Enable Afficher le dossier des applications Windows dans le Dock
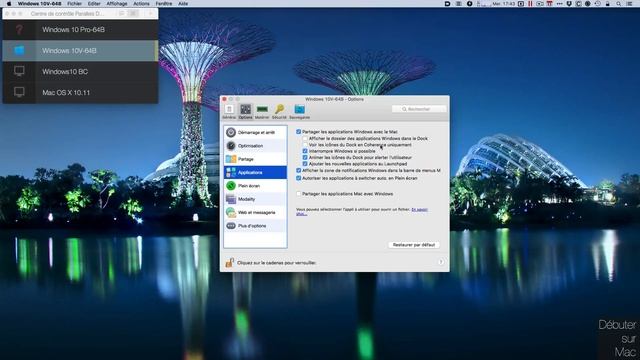Screen dimensions: 640x360 tap(305, 138)
